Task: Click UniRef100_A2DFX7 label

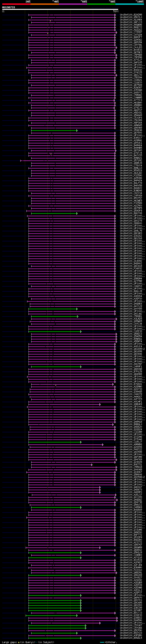Action: pyautogui.click(x=131, y=593)
